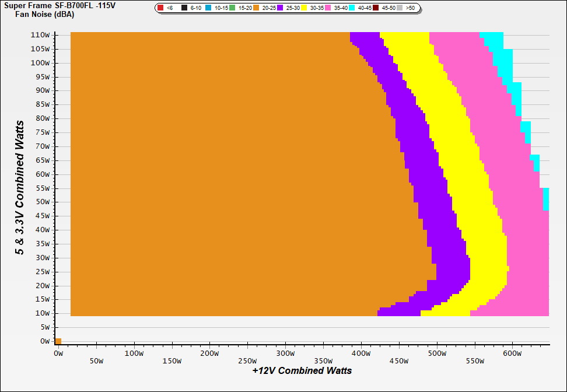Click the 55W label on vertical axis
The width and height of the screenshot is (567, 392).
(43, 188)
